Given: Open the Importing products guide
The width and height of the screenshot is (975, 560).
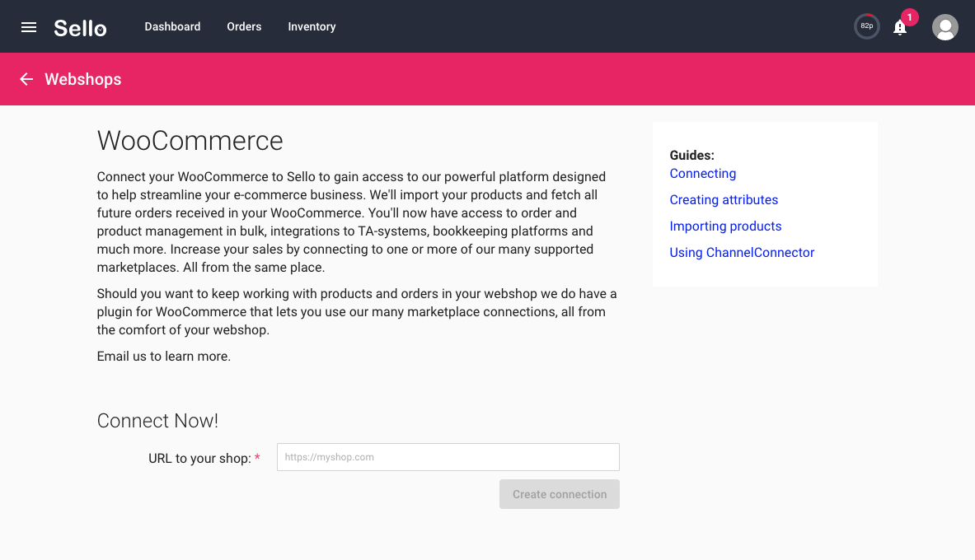Looking at the screenshot, I should click(x=725, y=226).
